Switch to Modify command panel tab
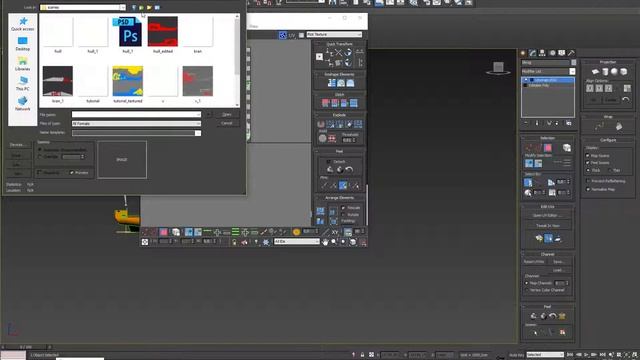The image size is (640, 360). click(x=532, y=53)
